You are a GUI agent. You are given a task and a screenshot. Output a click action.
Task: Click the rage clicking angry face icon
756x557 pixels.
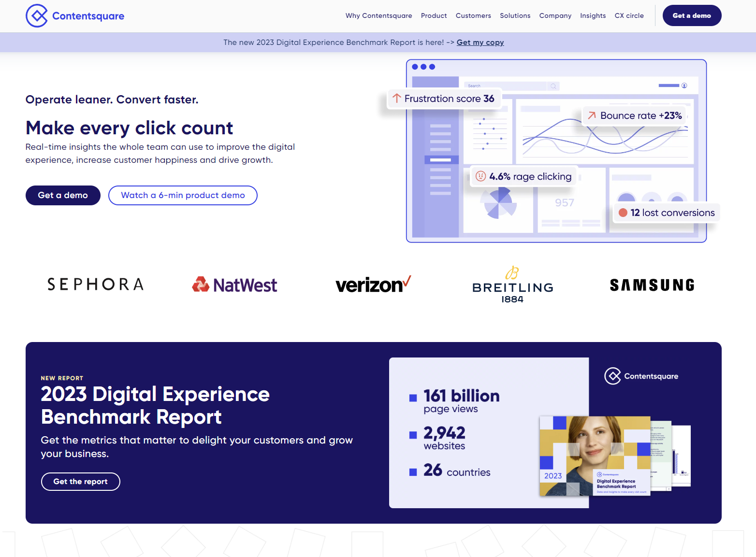[x=480, y=176]
